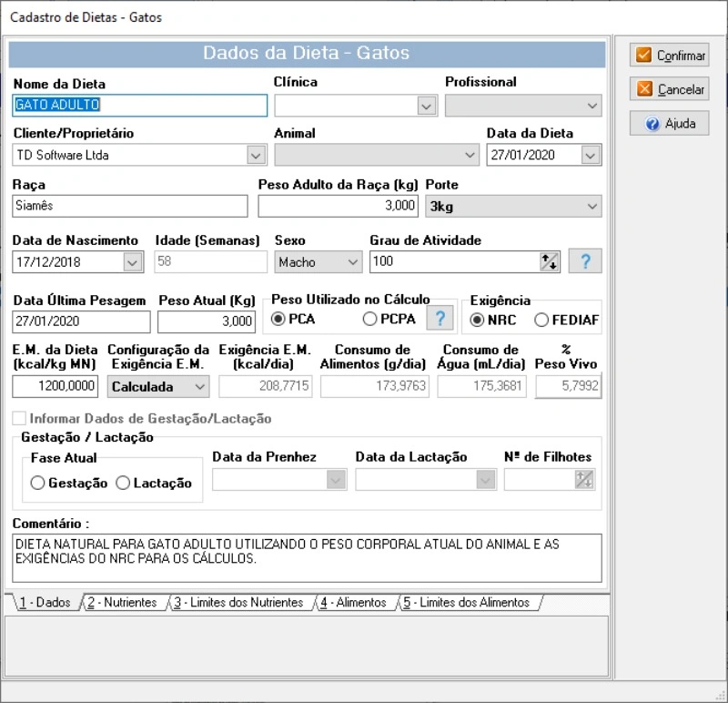Click the Comentário text area

click(x=307, y=558)
